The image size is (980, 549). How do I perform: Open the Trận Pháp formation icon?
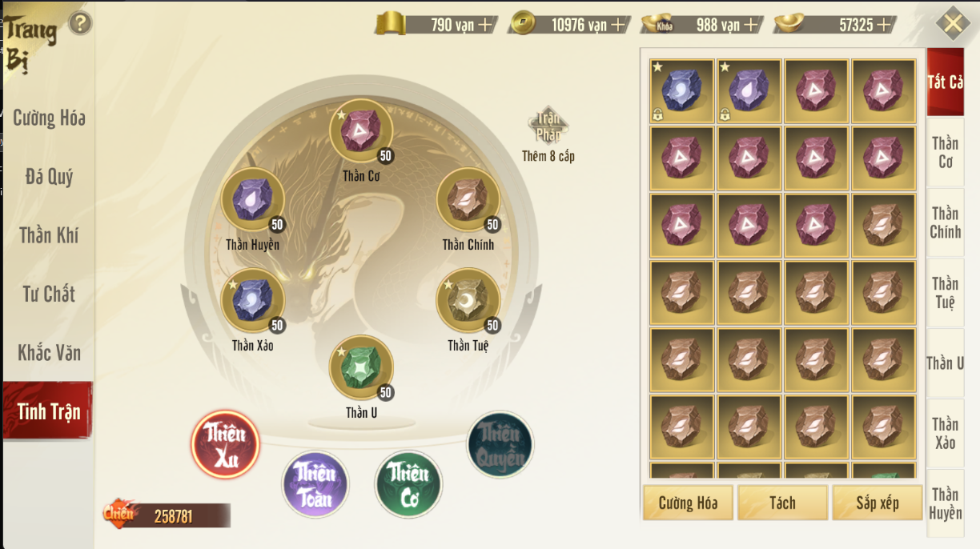coord(548,126)
